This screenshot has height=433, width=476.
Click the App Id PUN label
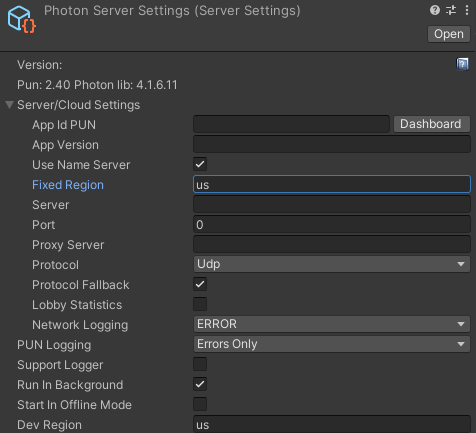[64, 125]
